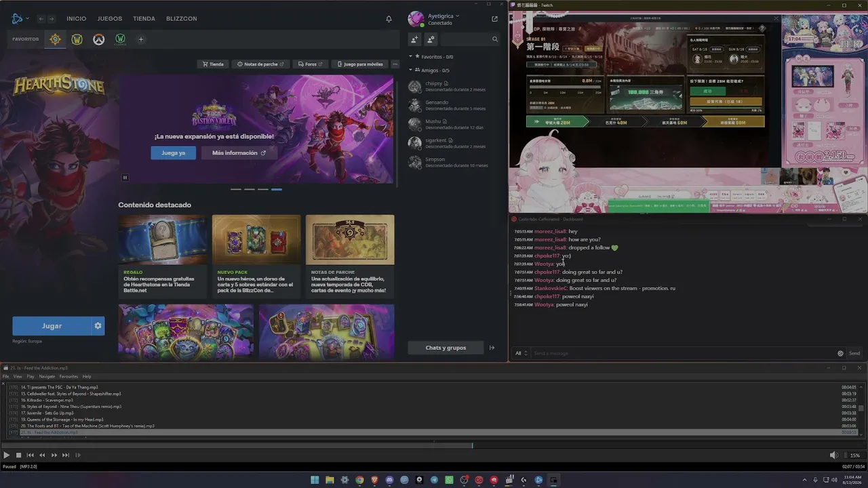Viewport: 868px width, 488px height.
Task: Go forward with the Battle.net forward arrow
Action: pyautogui.click(x=51, y=19)
